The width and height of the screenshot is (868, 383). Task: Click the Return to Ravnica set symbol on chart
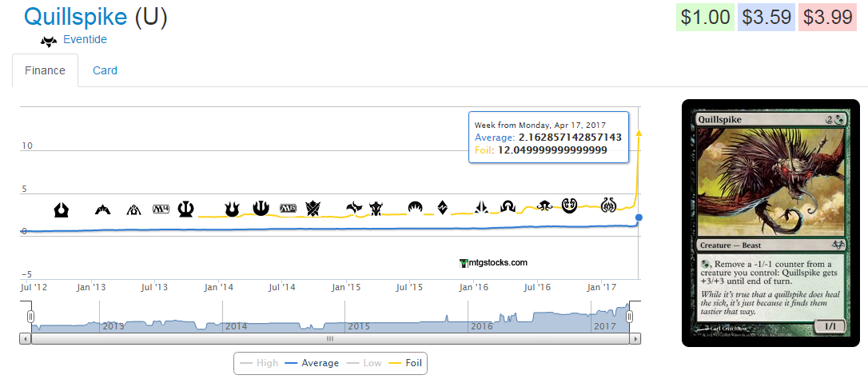tap(61, 209)
